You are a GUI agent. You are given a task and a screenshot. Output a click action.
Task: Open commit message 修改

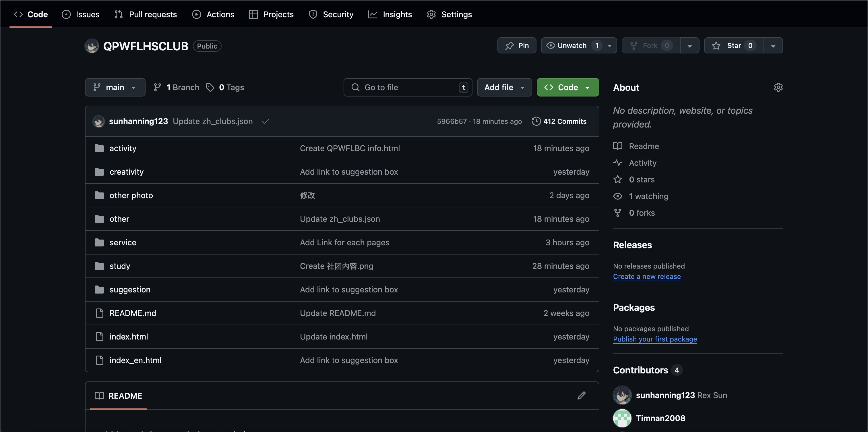[x=307, y=196]
